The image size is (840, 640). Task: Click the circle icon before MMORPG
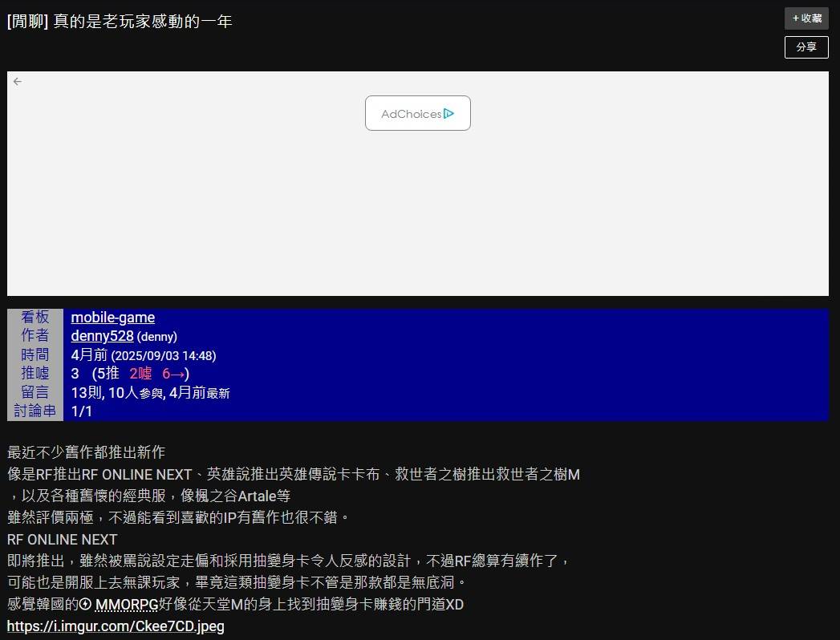tap(85, 604)
